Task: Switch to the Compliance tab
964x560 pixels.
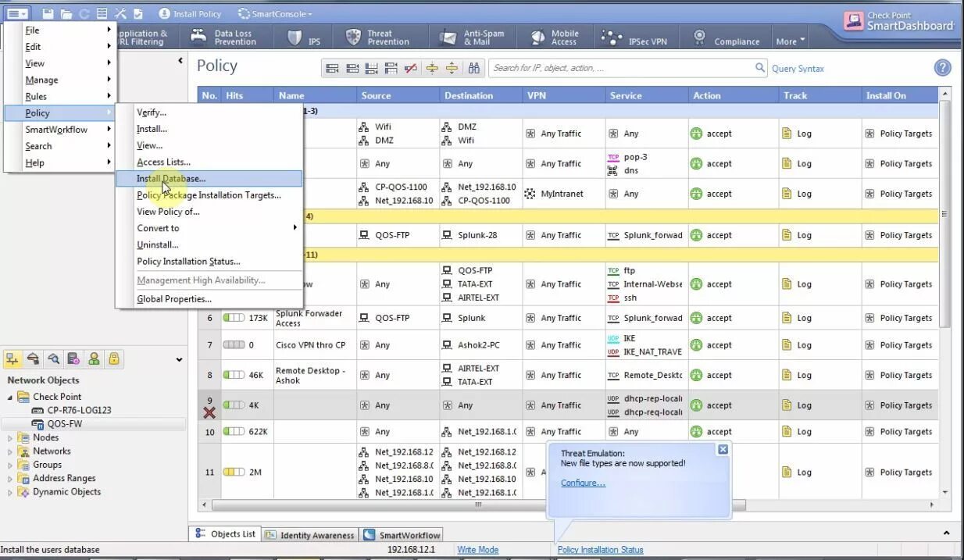Action: pos(726,37)
